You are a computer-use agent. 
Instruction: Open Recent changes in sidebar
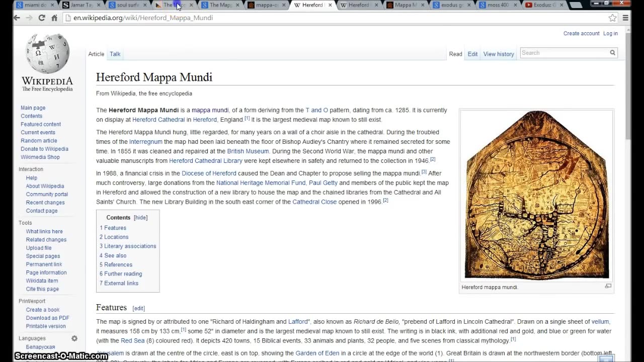point(45,203)
